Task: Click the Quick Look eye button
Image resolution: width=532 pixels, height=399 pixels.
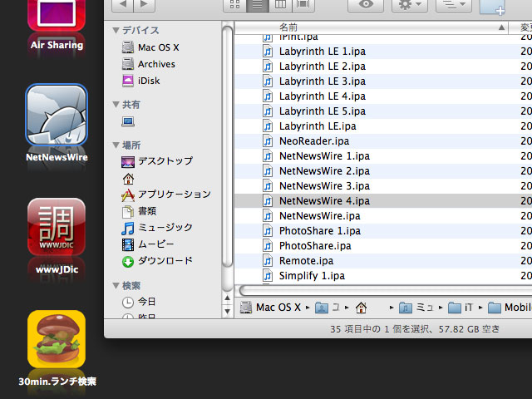Action: tap(366, 5)
